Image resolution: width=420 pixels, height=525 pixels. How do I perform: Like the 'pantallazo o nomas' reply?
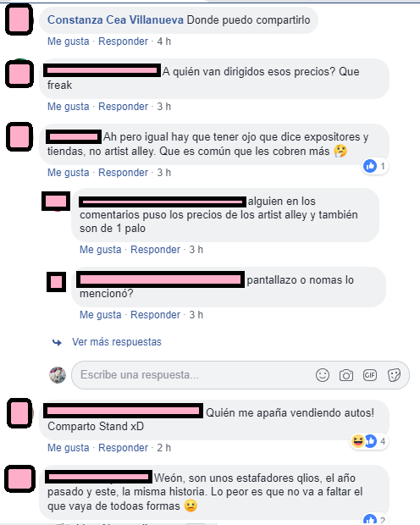101,315
